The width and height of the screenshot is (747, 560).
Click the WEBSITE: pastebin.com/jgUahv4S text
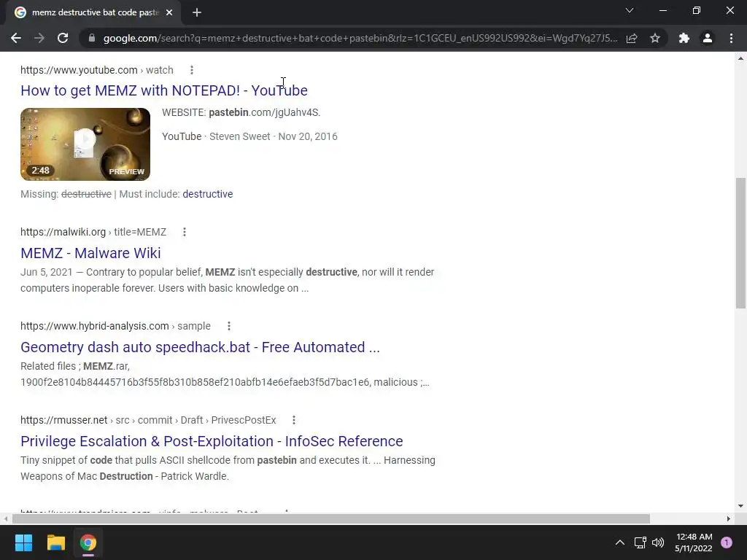241,112
